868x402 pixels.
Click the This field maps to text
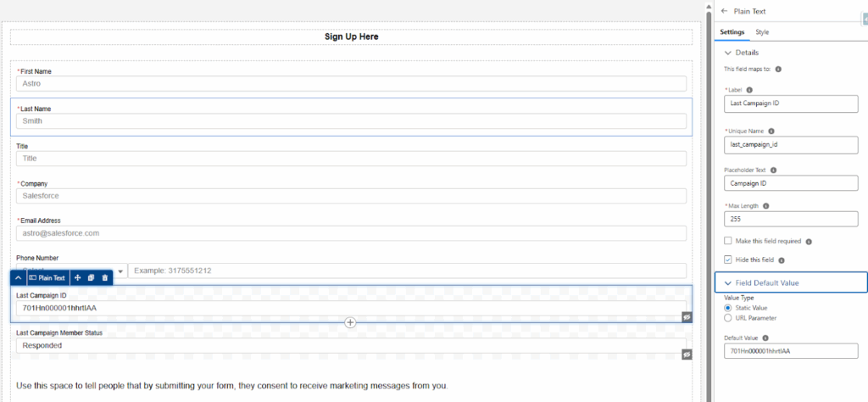click(x=748, y=70)
